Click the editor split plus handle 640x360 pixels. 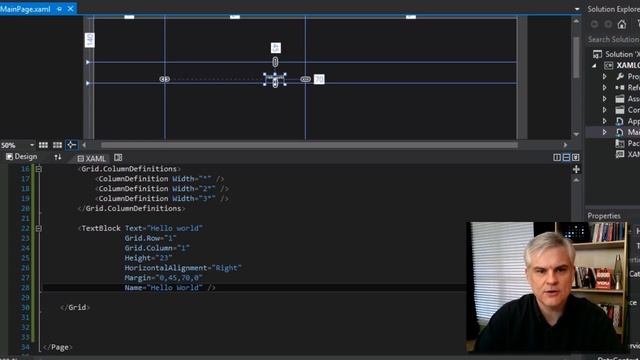(x=576, y=169)
